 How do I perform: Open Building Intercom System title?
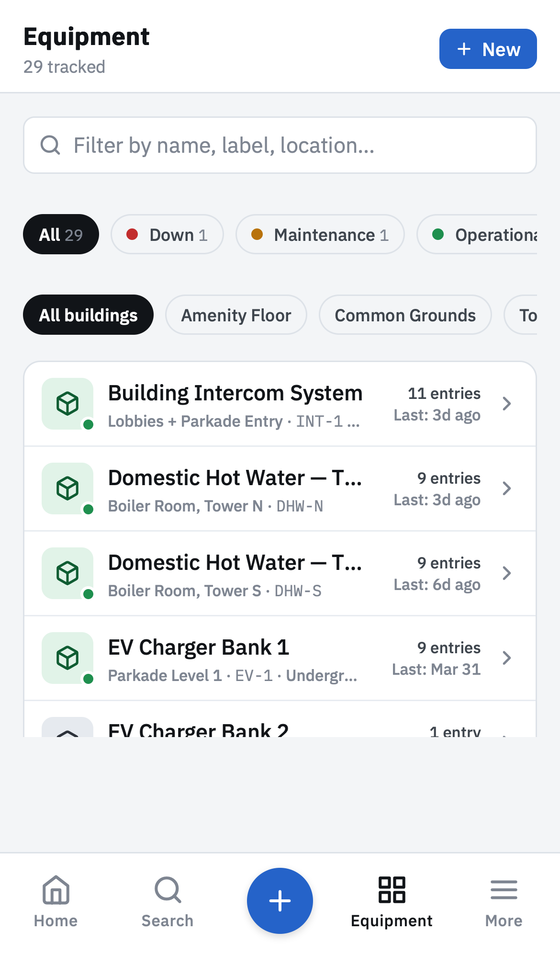[235, 393]
